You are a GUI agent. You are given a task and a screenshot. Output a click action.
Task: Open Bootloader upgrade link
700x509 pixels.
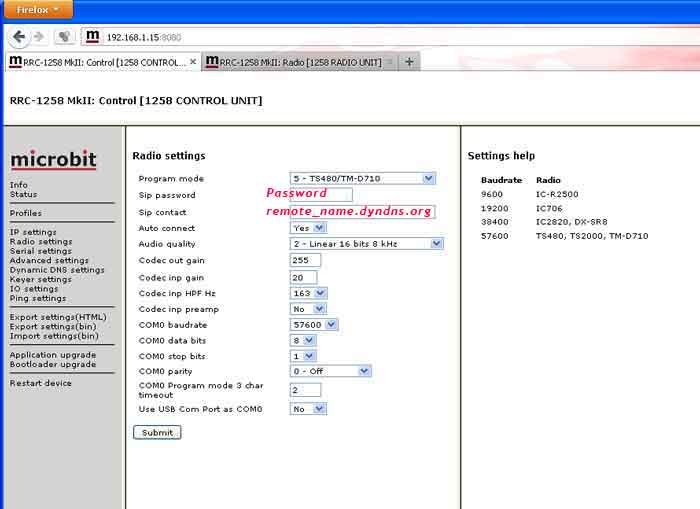tap(53, 364)
